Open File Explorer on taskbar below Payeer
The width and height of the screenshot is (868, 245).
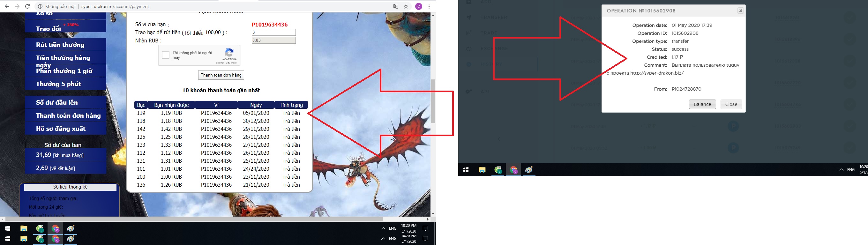click(x=482, y=170)
